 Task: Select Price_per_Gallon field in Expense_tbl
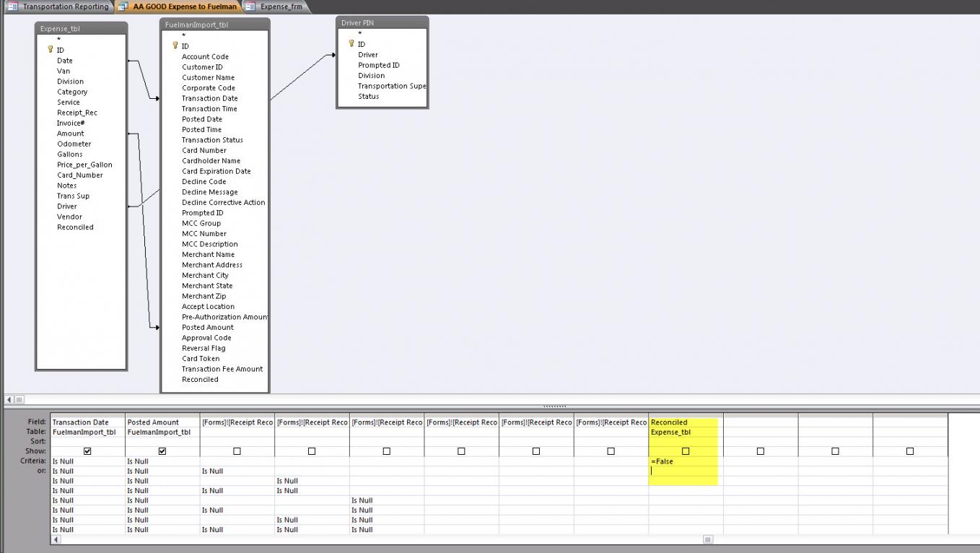(85, 165)
